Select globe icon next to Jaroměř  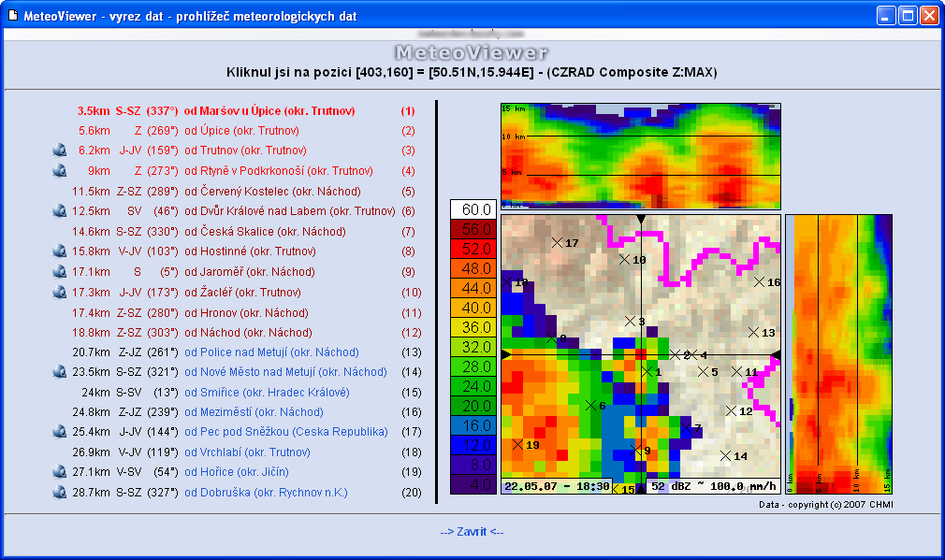click(59, 271)
